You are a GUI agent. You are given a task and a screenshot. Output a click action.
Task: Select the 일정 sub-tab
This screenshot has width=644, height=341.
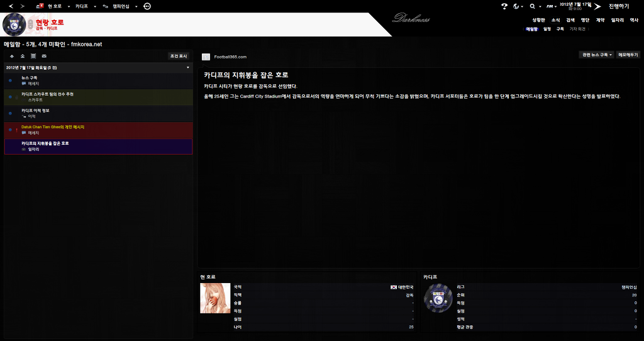(547, 29)
